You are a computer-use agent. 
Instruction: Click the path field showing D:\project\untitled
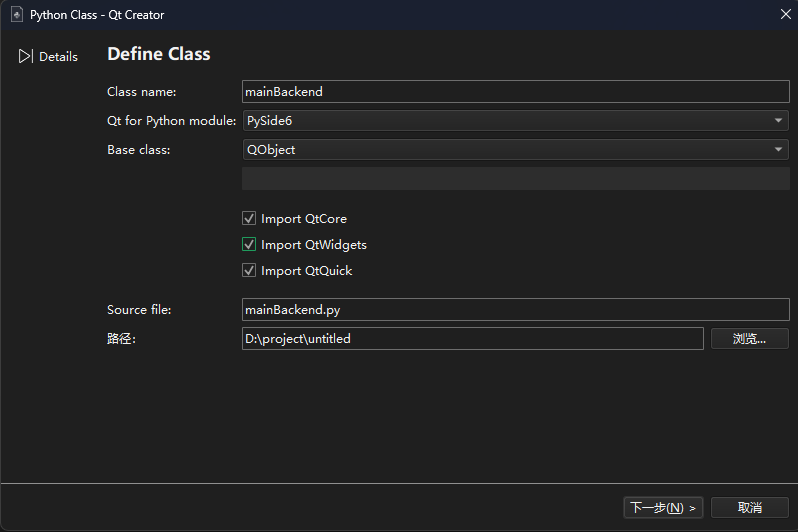[473, 339]
